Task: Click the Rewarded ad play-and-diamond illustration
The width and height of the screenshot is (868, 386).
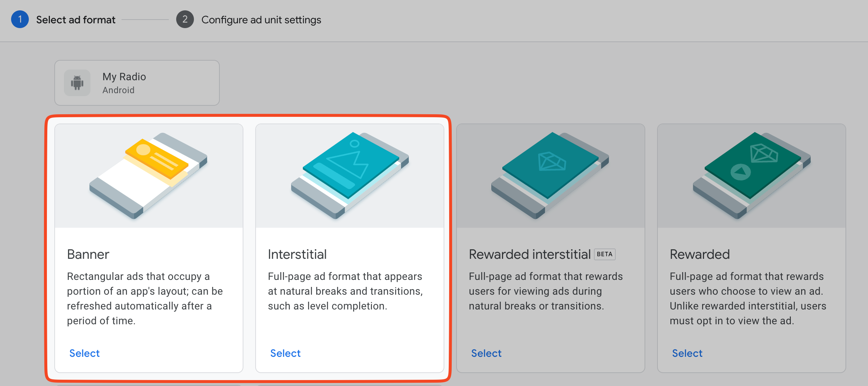Action: click(752, 176)
